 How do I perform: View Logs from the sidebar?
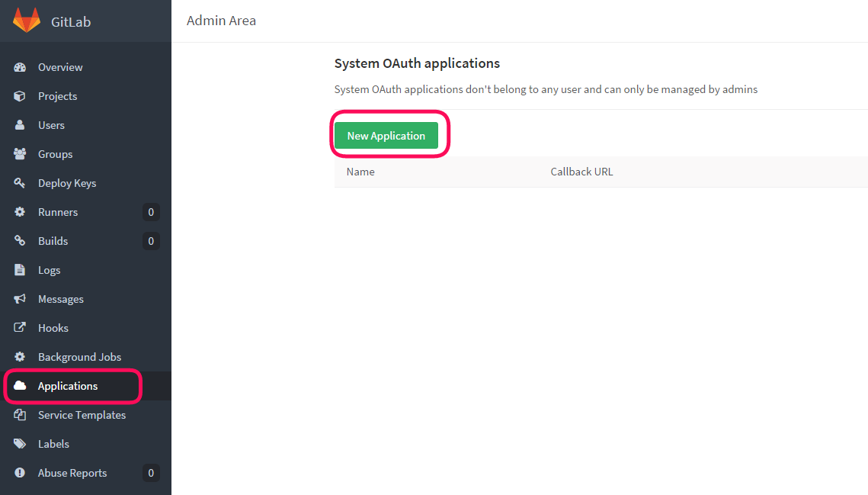[50, 270]
